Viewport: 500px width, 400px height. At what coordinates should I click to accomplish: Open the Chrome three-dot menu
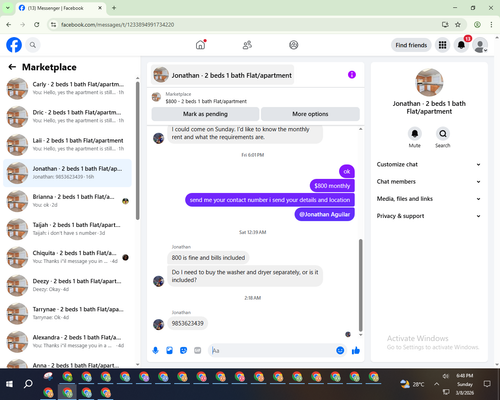[491, 25]
